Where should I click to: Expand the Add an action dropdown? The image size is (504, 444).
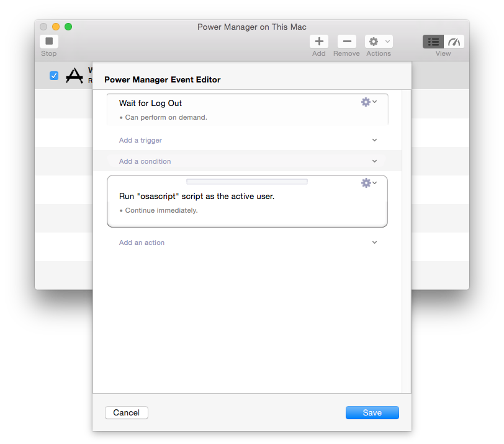pyautogui.click(x=374, y=242)
